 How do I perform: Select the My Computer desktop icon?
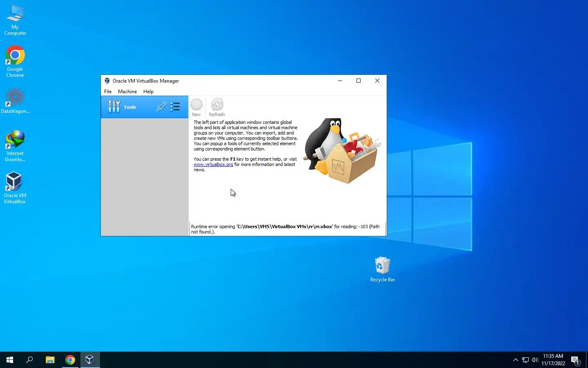click(x=15, y=20)
